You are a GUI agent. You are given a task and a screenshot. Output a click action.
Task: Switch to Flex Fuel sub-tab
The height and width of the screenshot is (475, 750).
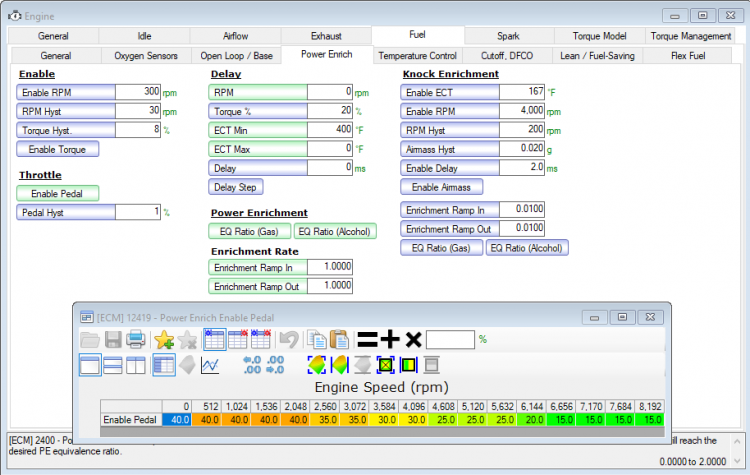coord(688,55)
